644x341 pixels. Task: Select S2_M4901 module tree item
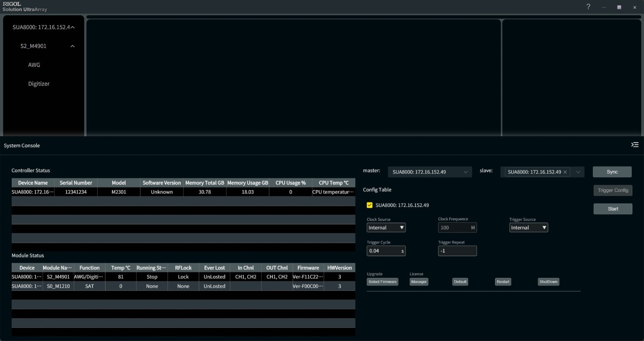pyautogui.click(x=33, y=46)
